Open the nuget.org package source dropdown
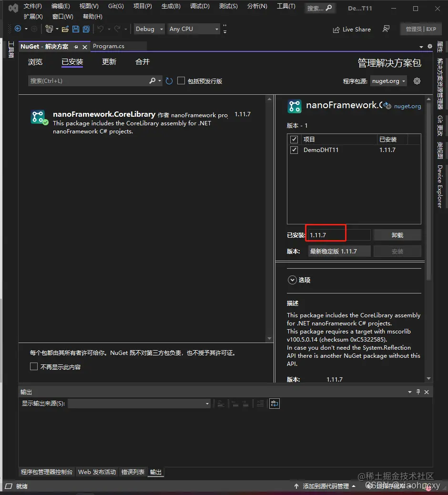 click(x=388, y=81)
